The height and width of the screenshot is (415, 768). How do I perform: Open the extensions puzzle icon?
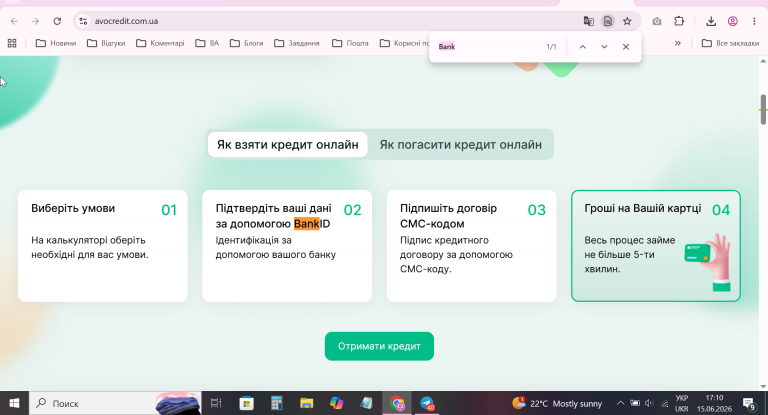pos(679,21)
